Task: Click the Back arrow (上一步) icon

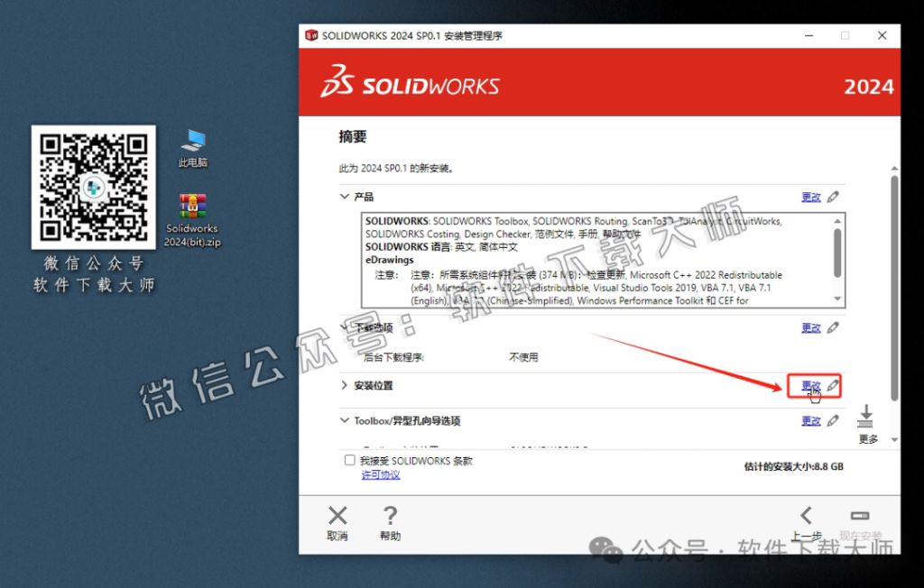Action: click(x=806, y=516)
